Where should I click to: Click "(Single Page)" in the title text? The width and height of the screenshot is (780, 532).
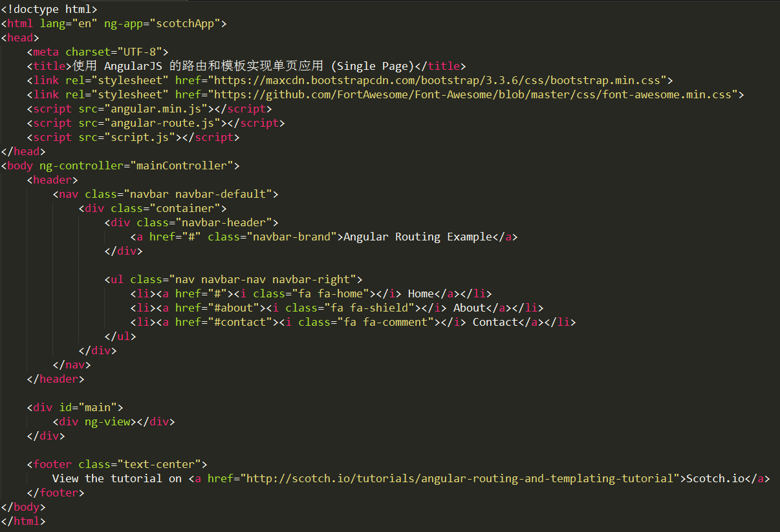pos(372,66)
